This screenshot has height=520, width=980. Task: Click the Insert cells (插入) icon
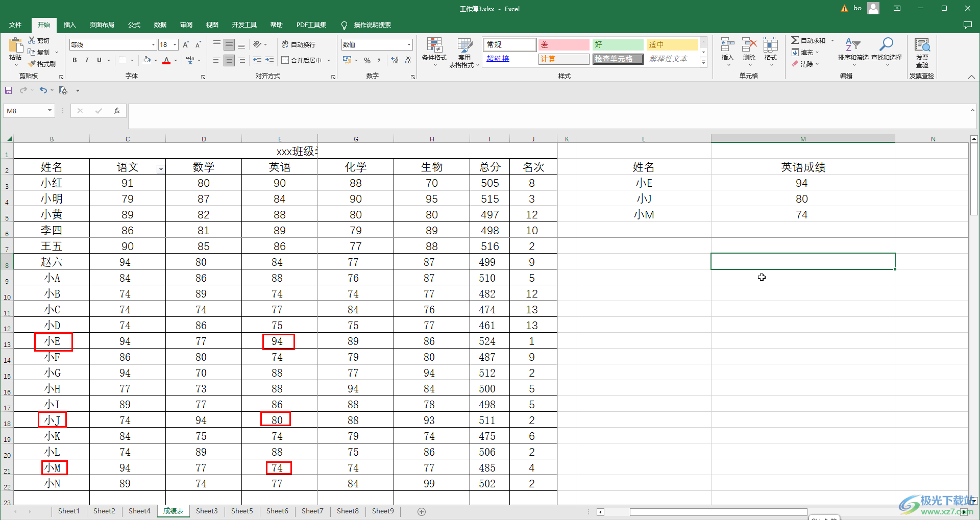tap(727, 45)
